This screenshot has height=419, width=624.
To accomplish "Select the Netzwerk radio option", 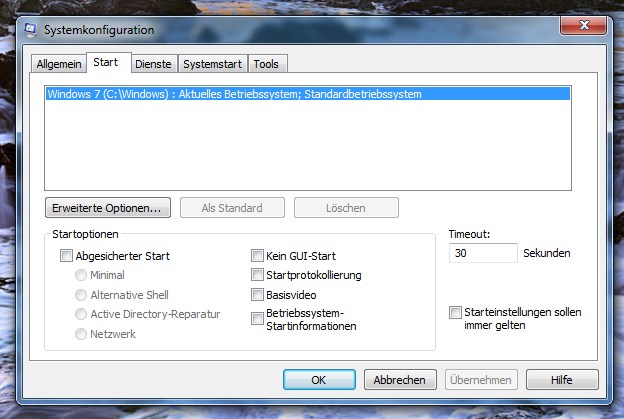I will pos(81,334).
